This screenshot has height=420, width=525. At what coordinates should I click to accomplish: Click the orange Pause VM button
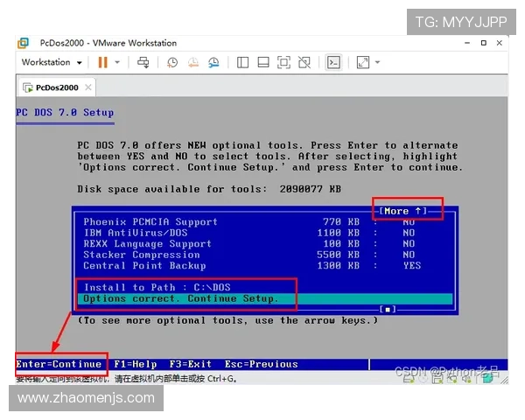[102, 62]
